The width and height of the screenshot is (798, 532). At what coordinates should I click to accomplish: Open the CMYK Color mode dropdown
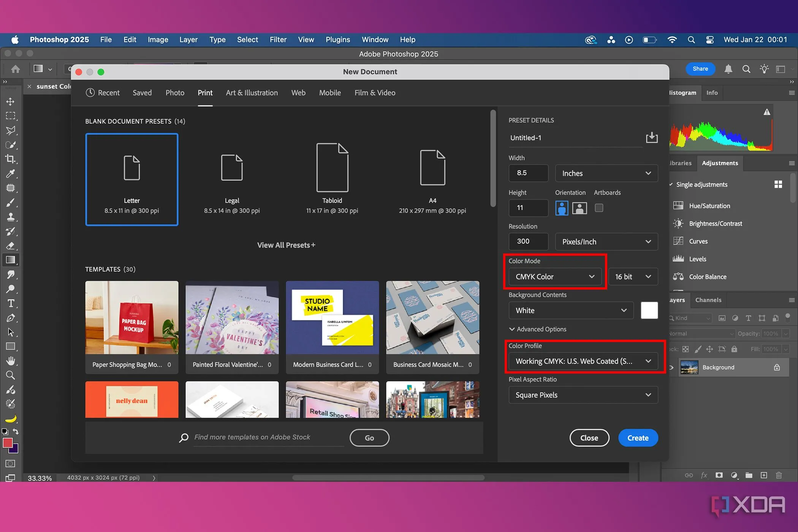point(555,277)
